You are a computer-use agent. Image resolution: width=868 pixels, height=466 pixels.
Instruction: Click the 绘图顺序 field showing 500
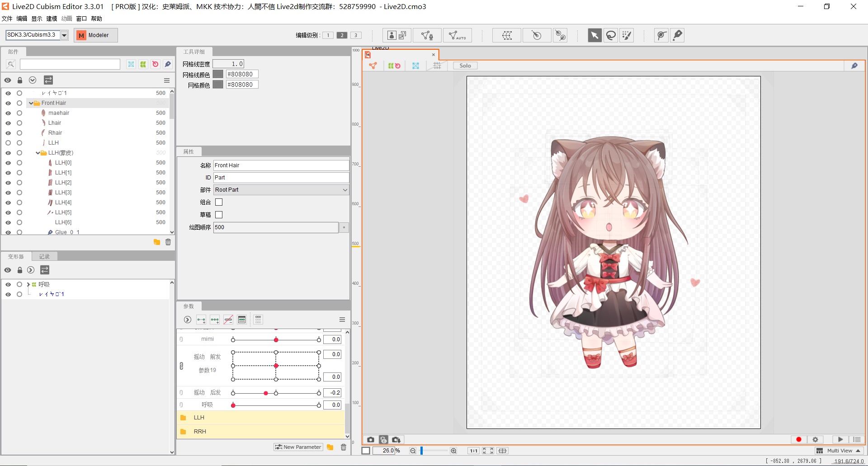(x=276, y=227)
